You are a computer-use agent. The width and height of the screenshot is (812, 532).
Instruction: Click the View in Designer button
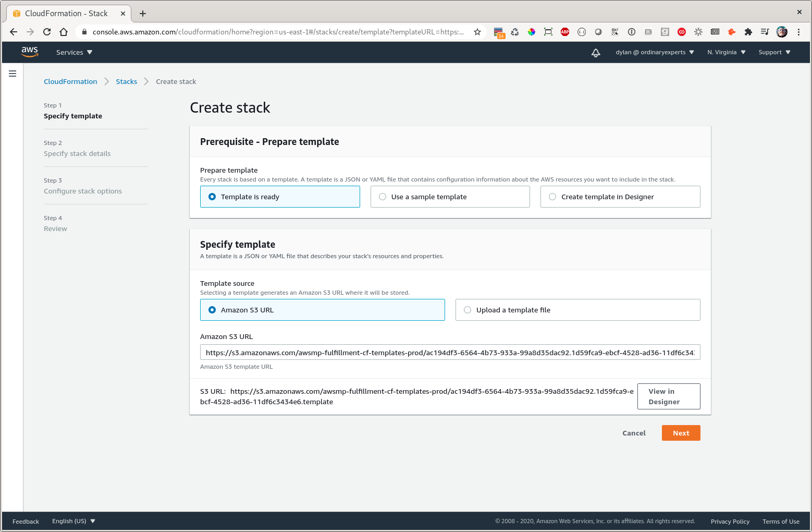pyautogui.click(x=668, y=396)
